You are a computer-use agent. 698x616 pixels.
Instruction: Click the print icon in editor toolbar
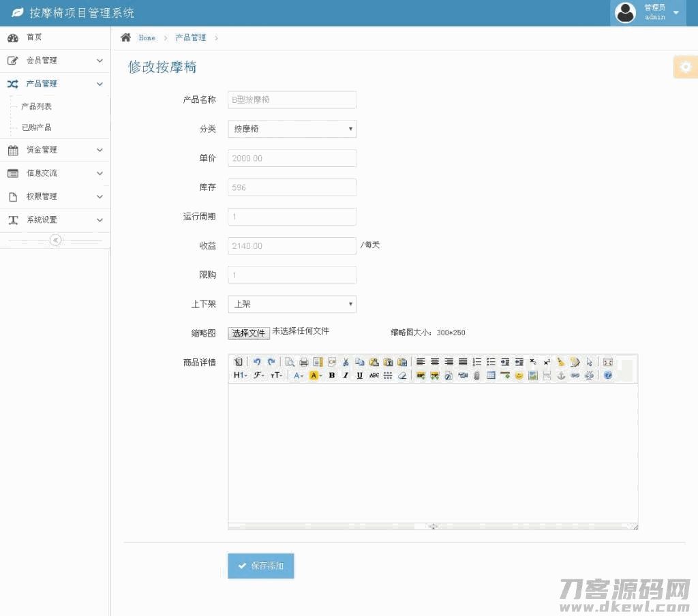coord(304,362)
